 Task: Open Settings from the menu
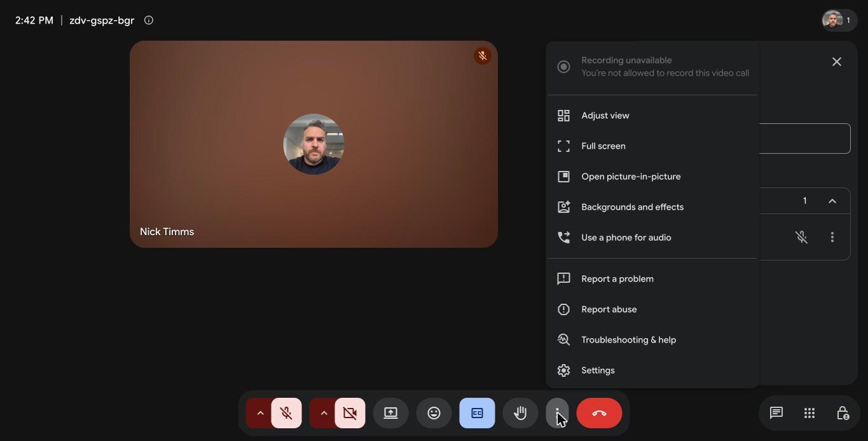coord(652,370)
